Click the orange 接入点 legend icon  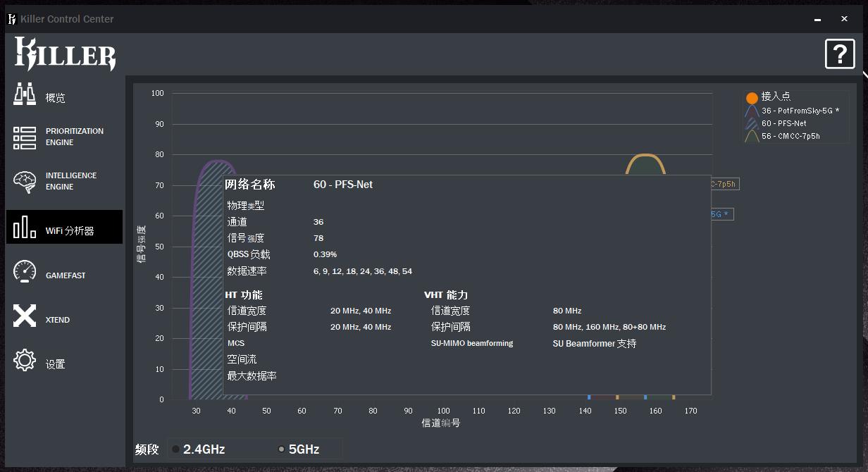[752, 97]
